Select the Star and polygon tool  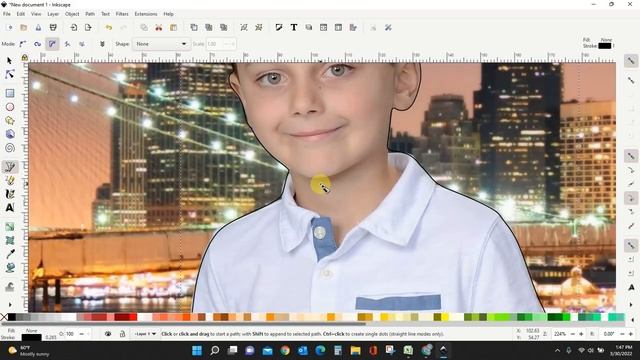click(x=10, y=120)
